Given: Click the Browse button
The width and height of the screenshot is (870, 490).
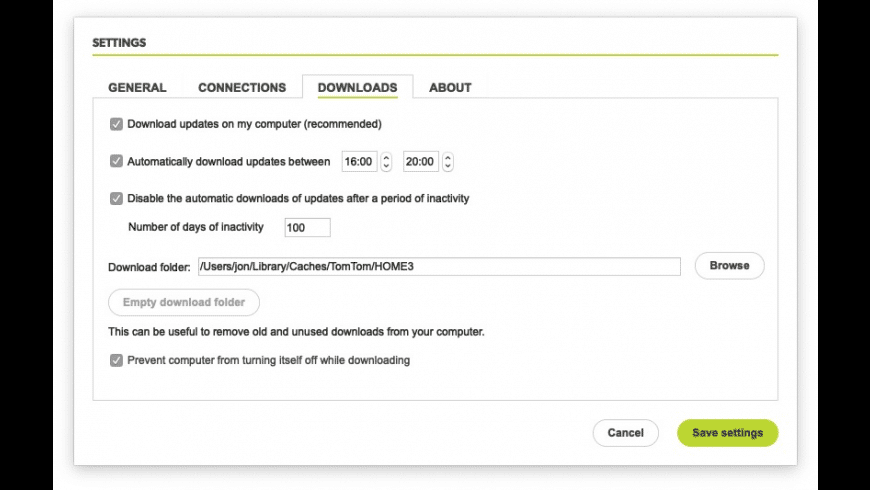Looking at the screenshot, I should (x=729, y=266).
